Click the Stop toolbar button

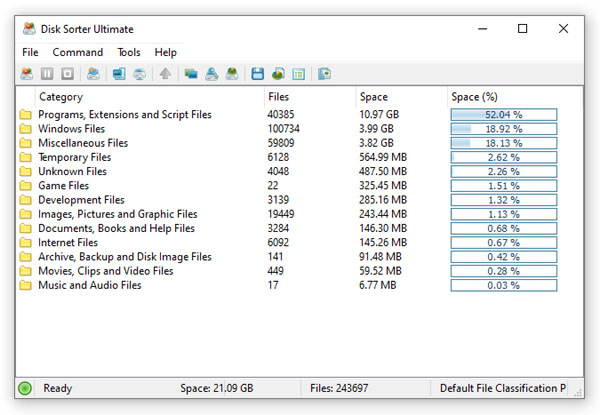(x=67, y=73)
